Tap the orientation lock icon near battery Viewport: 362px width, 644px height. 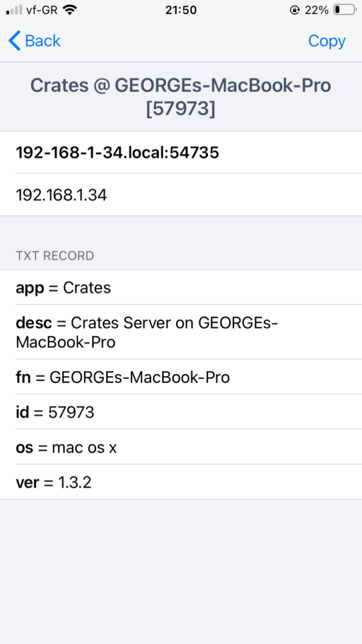pyautogui.click(x=296, y=10)
